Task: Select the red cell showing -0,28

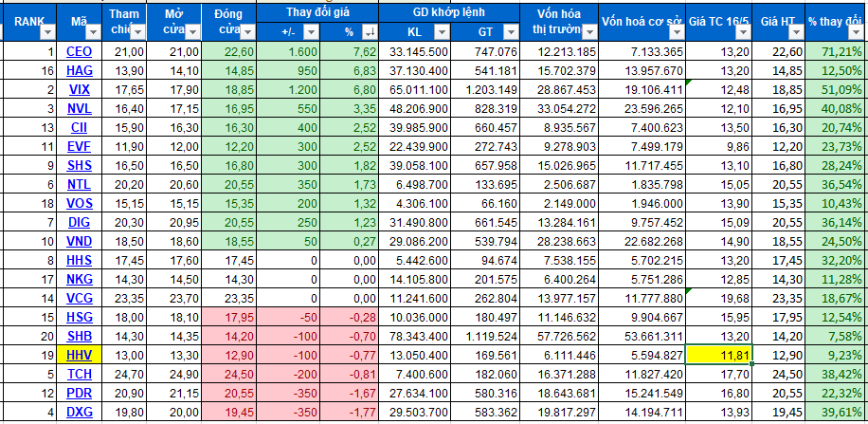Action: [350, 317]
